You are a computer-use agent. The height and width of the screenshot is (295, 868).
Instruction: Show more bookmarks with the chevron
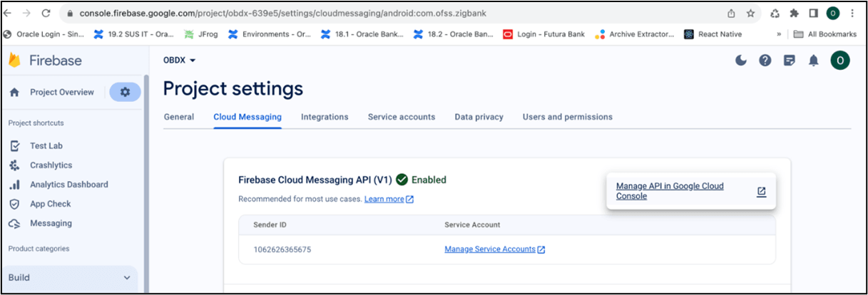pyautogui.click(x=779, y=33)
